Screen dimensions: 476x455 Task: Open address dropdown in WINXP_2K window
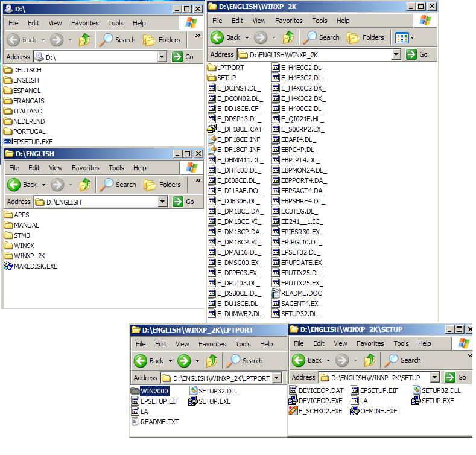coord(396,55)
